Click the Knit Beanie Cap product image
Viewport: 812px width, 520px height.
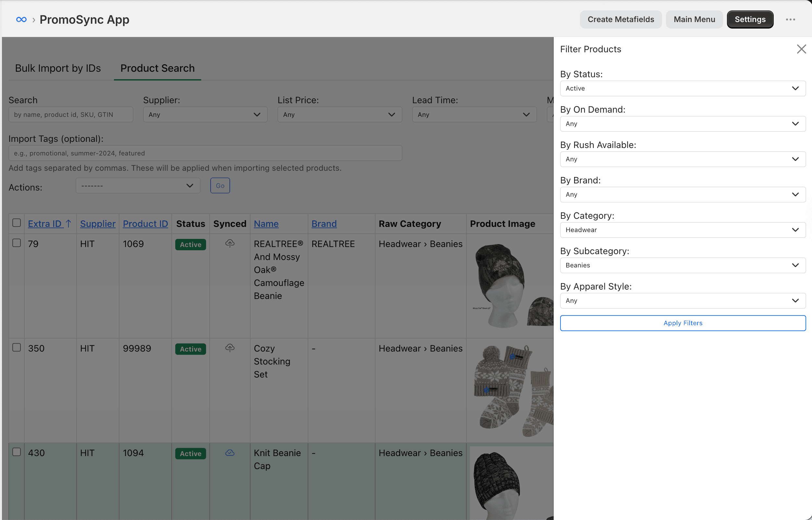(511, 484)
